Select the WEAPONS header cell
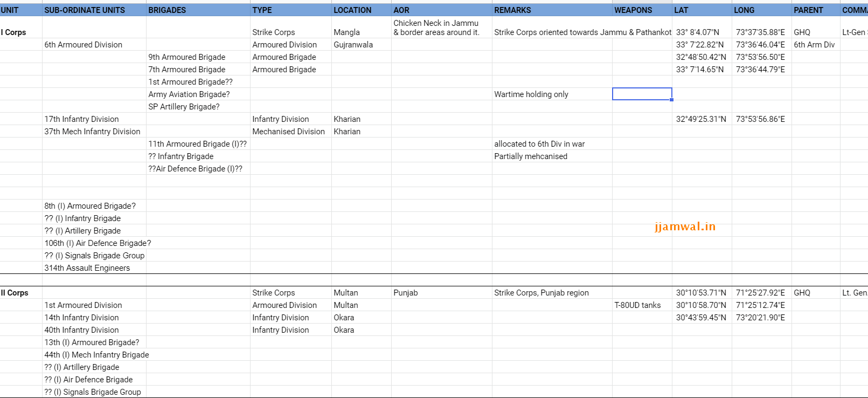 [x=642, y=10]
